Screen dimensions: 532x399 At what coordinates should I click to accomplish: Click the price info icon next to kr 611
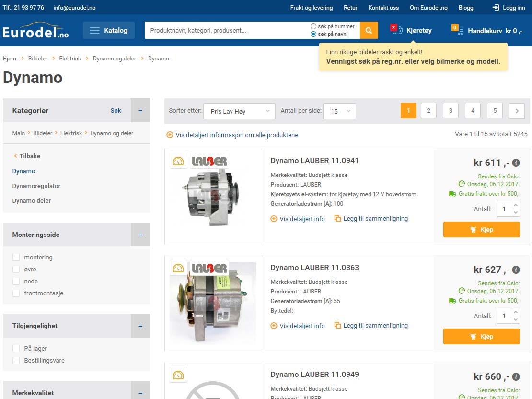(516, 163)
